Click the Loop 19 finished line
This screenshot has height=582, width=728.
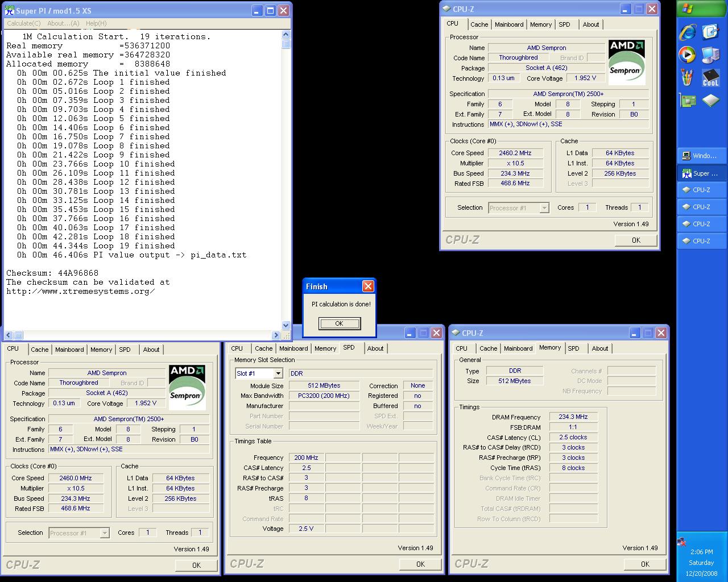96,246
